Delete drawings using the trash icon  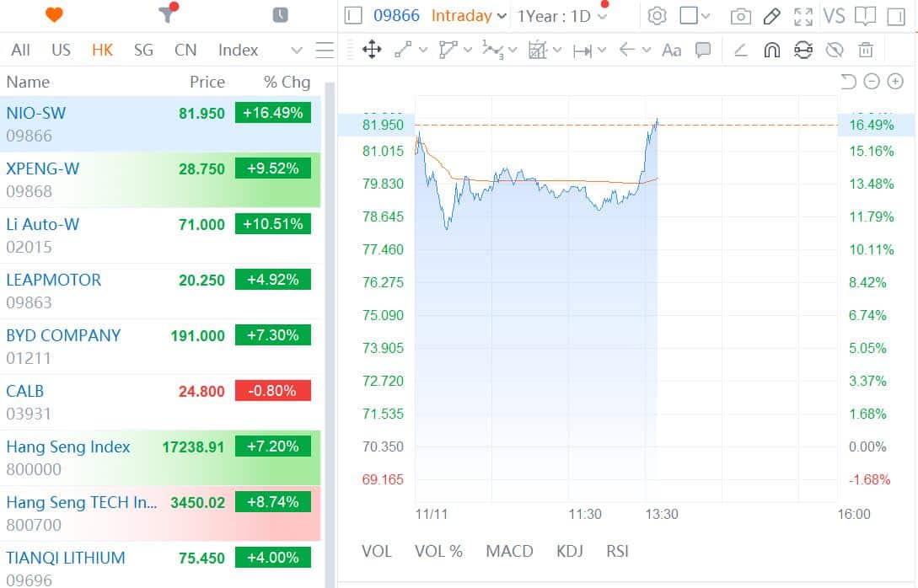865,51
